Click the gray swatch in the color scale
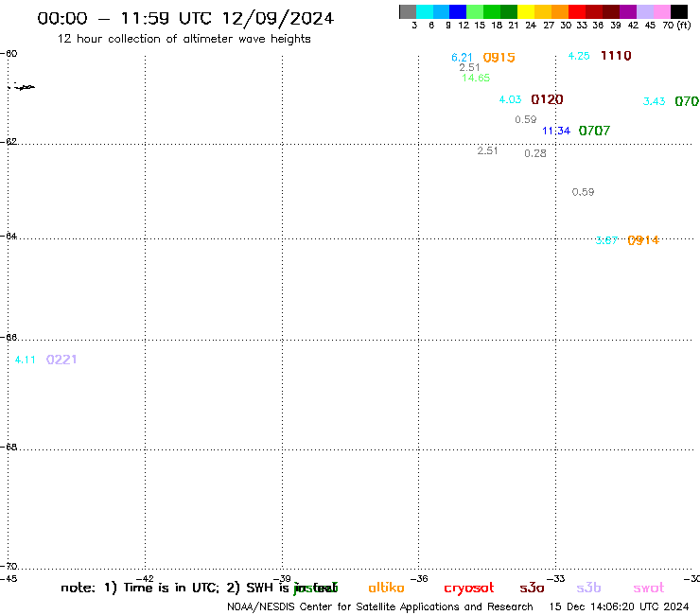 pos(408,11)
